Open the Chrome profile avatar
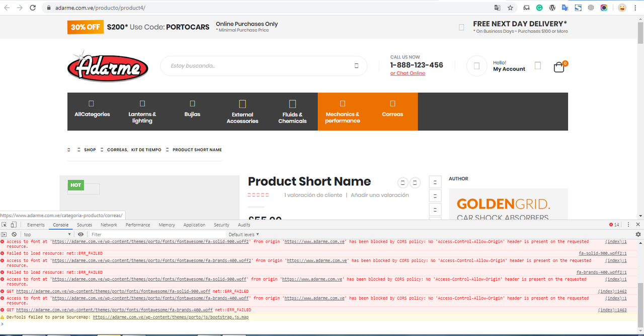Screen dimensions: 644x336 [x=622, y=8]
